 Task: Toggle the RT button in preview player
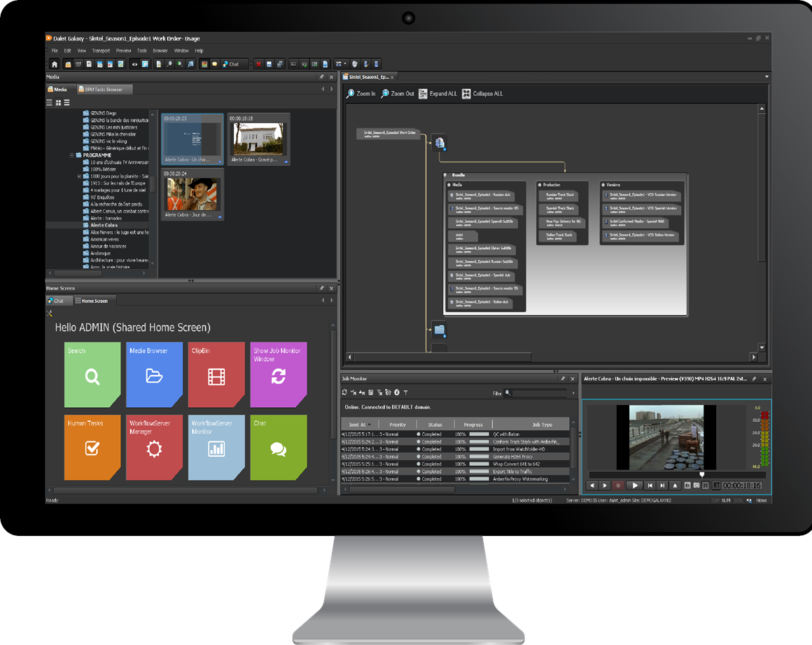[x=715, y=485]
